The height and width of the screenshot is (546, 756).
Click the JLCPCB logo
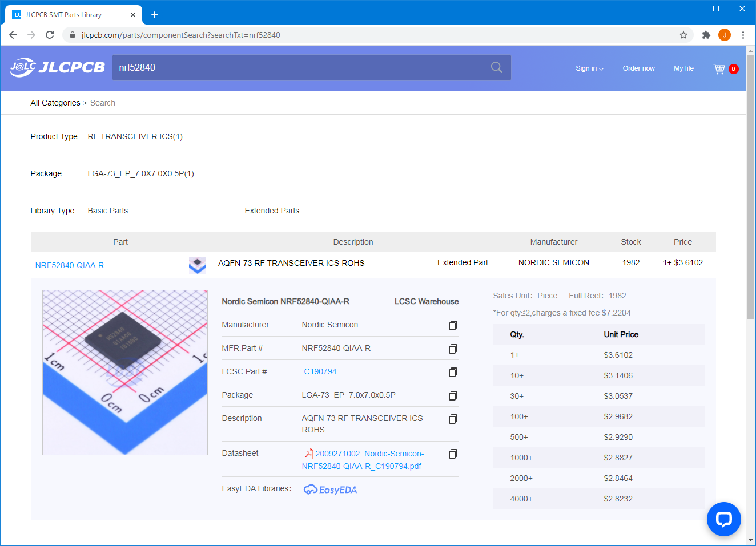(x=57, y=67)
